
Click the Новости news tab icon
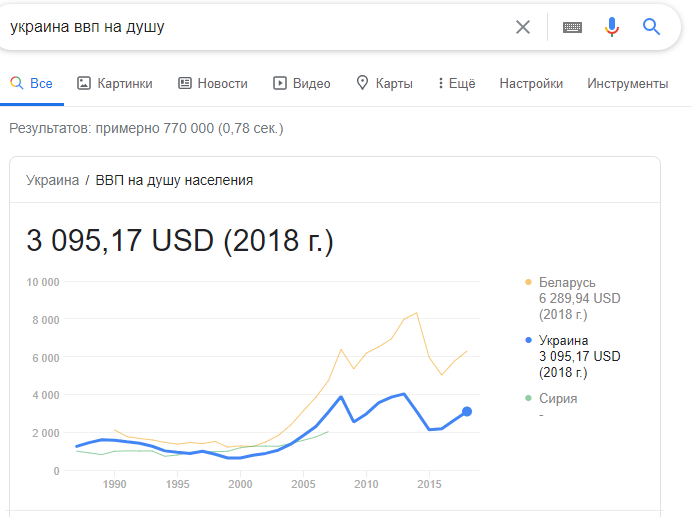(x=185, y=84)
